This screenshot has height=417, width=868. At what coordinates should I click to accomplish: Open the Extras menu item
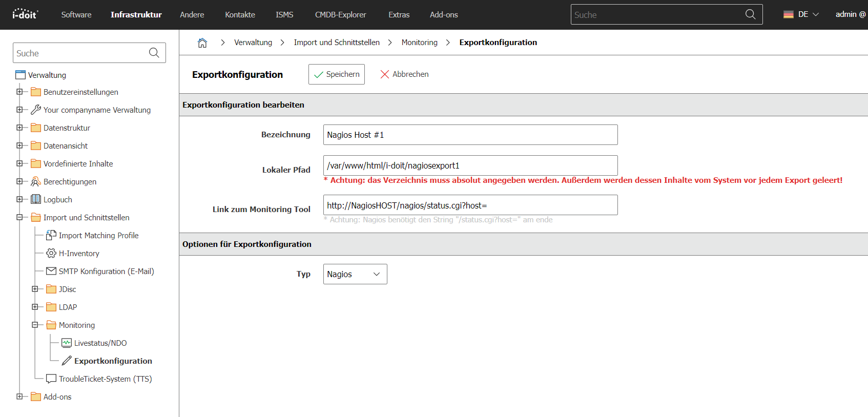tap(399, 15)
